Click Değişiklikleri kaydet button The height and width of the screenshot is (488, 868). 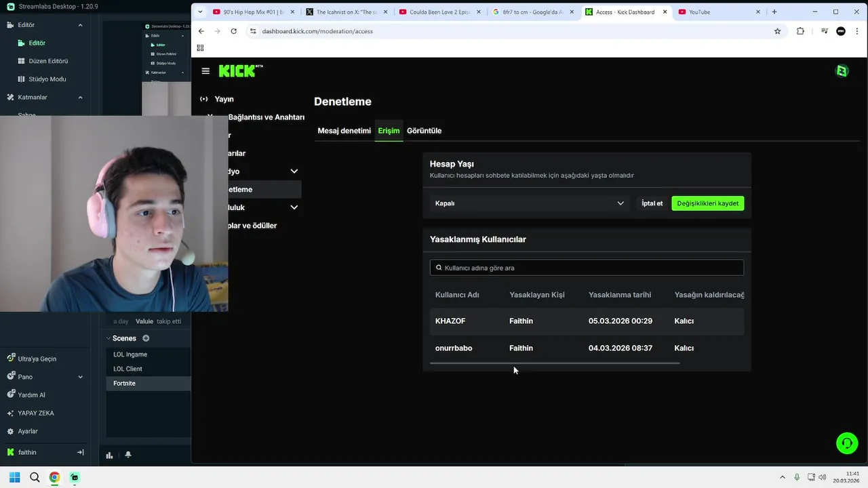707,203
